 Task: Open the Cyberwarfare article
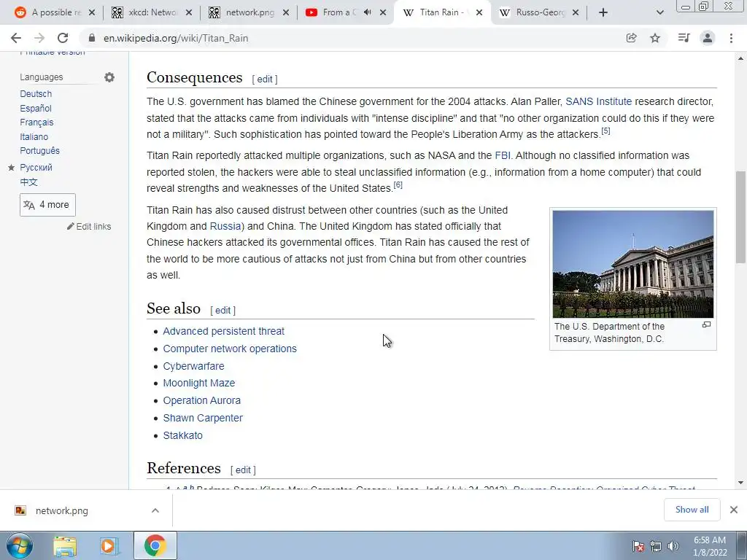[x=193, y=366]
